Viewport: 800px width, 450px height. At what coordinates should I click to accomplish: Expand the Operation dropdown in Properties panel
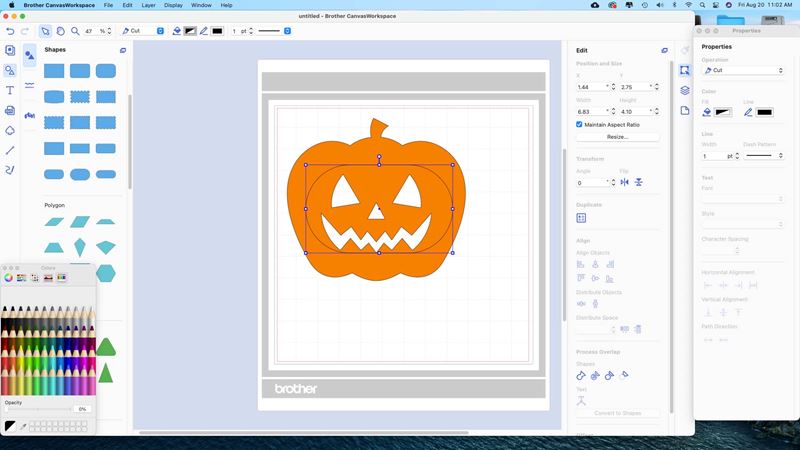point(742,71)
